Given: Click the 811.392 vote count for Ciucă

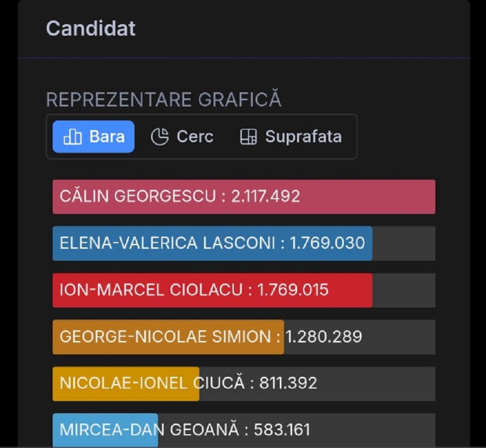Looking at the screenshot, I should pos(288,383).
